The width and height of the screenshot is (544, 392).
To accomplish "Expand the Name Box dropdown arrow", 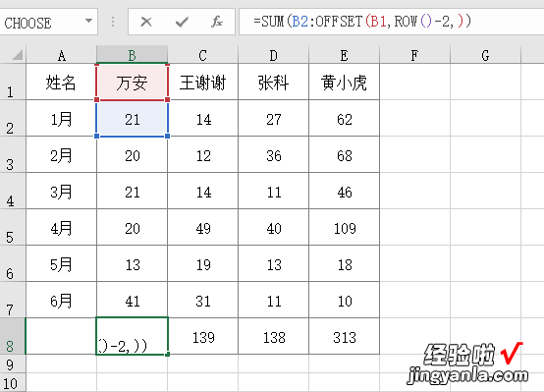I will 88,22.
